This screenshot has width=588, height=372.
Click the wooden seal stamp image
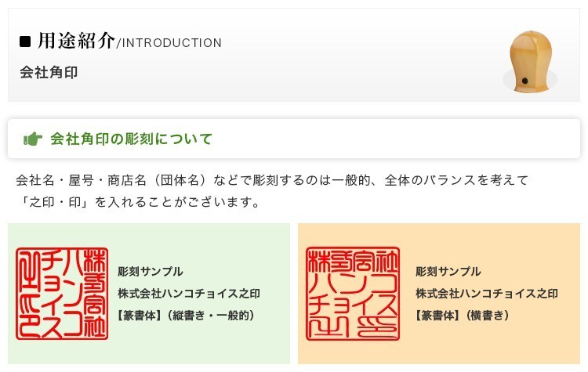(528, 60)
